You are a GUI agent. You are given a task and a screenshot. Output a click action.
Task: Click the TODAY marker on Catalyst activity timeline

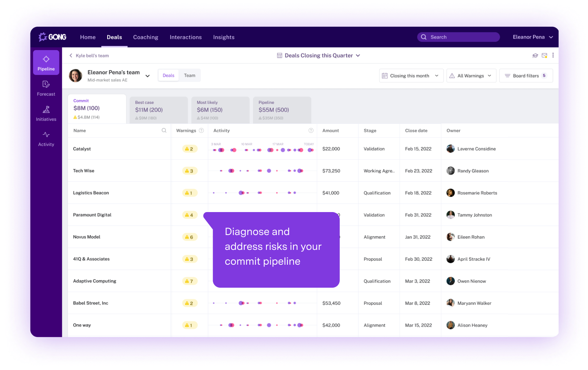pyautogui.click(x=309, y=144)
